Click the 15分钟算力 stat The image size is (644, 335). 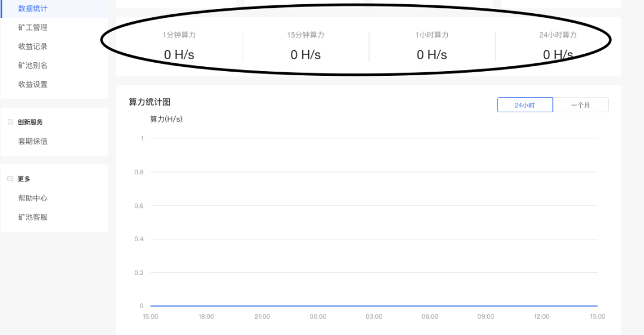coord(305,46)
